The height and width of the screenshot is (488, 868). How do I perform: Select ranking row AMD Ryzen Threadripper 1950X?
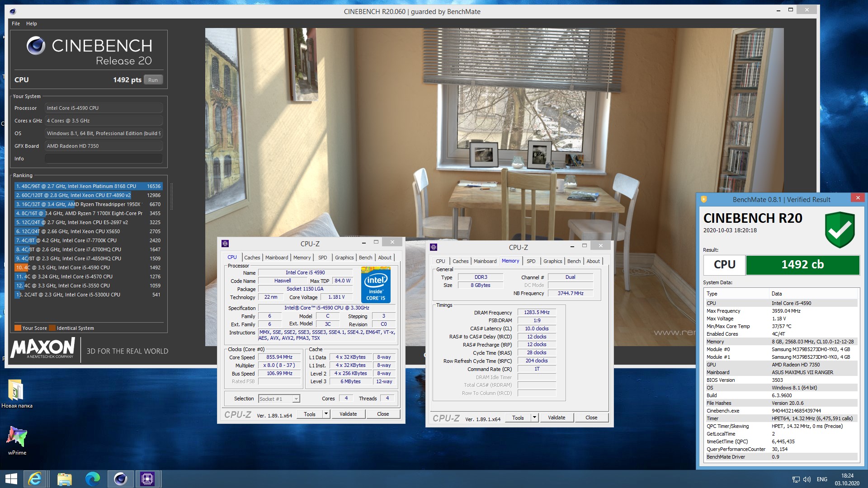[88, 204]
